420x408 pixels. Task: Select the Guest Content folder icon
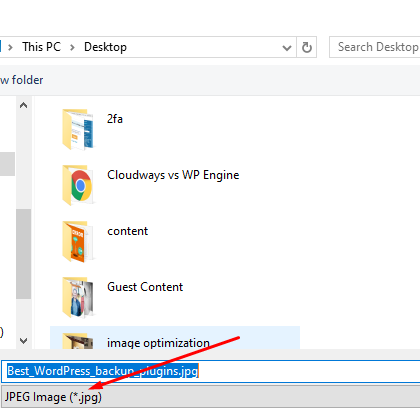(x=78, y=297)
